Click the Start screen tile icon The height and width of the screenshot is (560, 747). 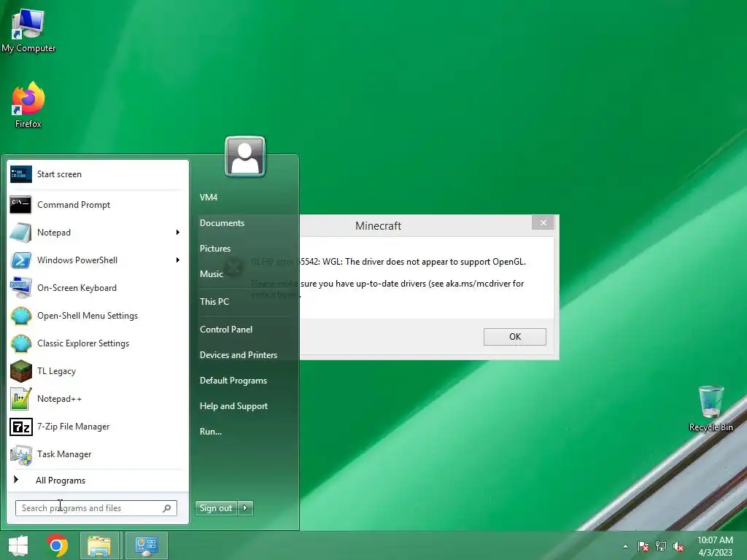pyautogui.click(x=20, y=174)
